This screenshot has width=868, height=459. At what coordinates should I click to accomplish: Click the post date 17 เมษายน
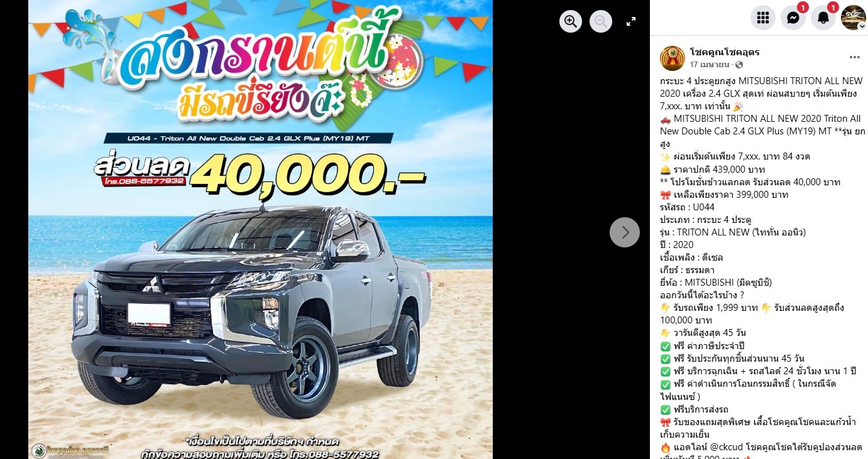coord(709,65)
